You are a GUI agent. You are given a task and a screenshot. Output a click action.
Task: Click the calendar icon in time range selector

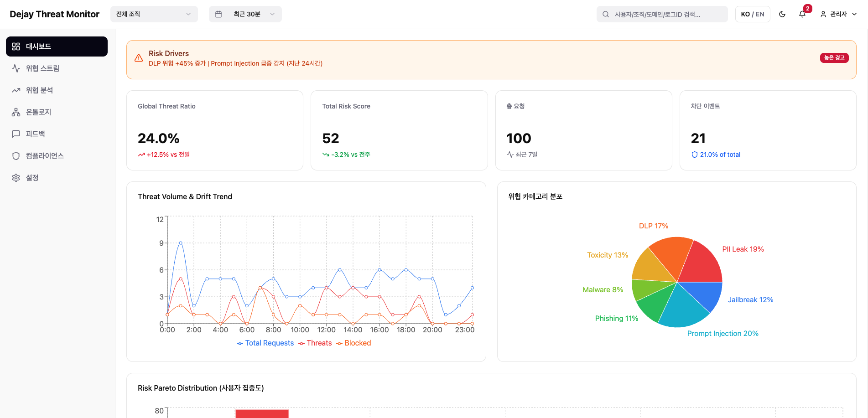218,14
